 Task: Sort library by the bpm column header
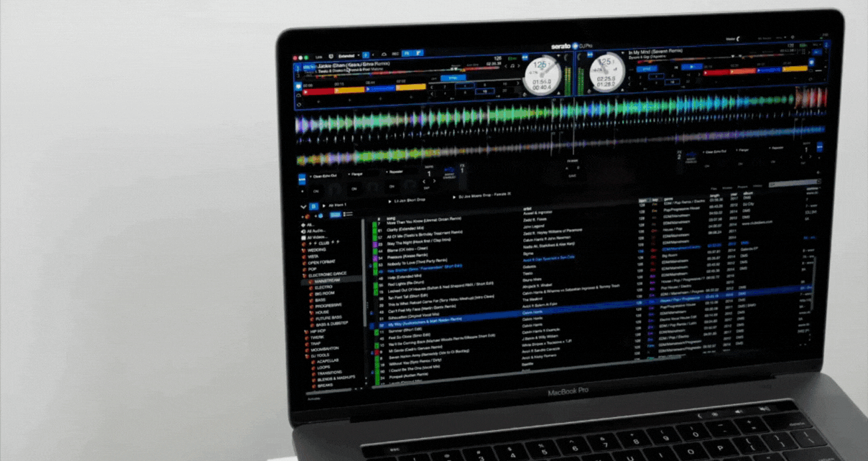(x=642, y=200)
